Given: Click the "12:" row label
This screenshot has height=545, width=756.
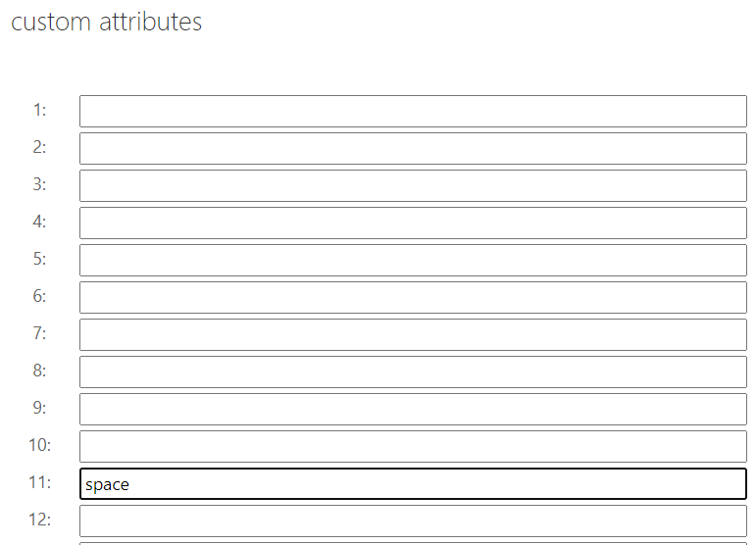Looking at the screenshot, I should click(x=39, y=520).
